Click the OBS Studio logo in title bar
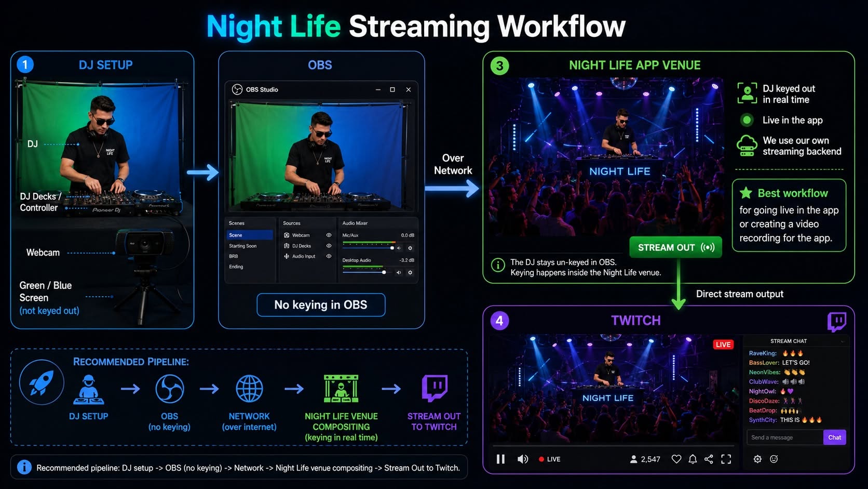 click(x=237, y=89)
